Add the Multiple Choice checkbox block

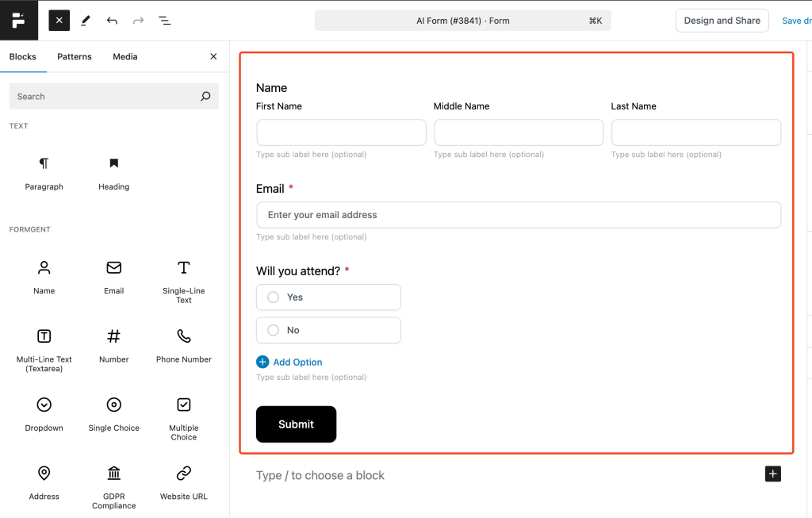pos(184,419)
